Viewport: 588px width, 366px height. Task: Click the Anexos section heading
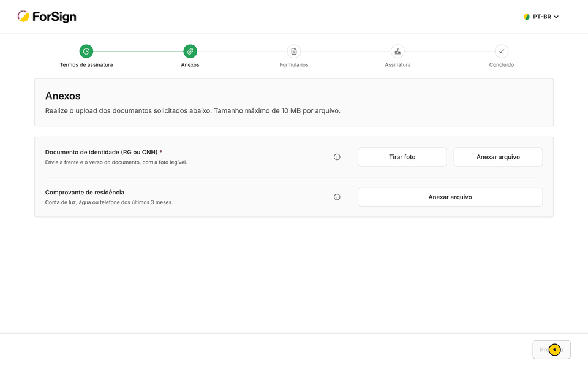click(62, 96)
